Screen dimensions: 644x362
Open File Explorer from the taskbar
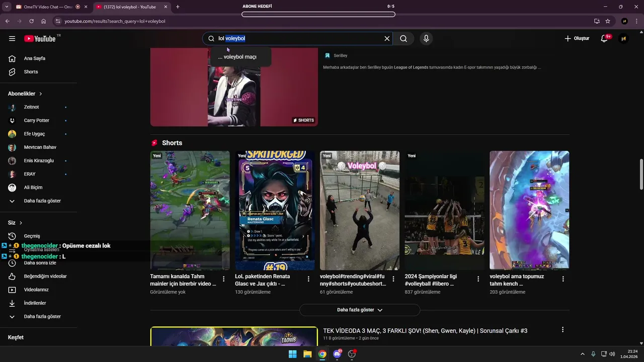(x=307, y=354)
